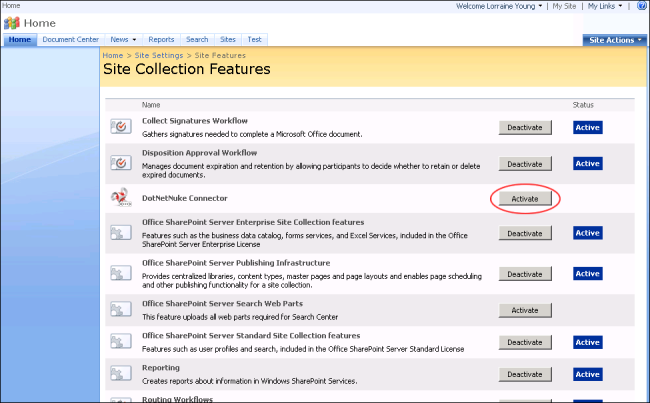This screenshot has height=403, width=650.
Task: Click the Disposition Approval Workflow title
Action: point(199,153)
